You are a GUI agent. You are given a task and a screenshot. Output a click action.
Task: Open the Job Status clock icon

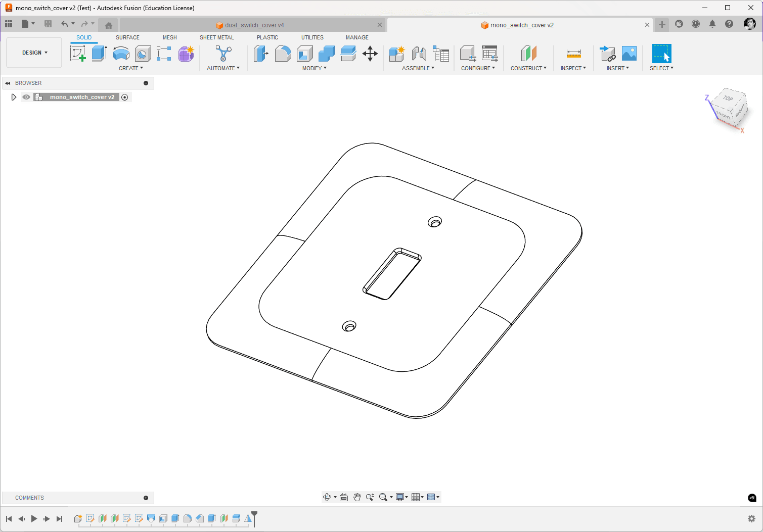point(696,24)
